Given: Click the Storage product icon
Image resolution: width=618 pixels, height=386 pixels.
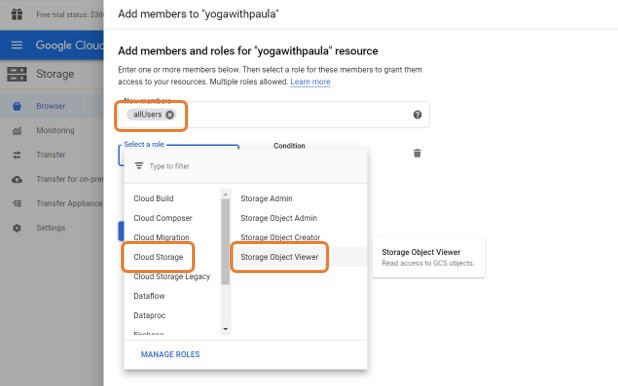Looking at the screenshot, I should click(x=17, y=74).
